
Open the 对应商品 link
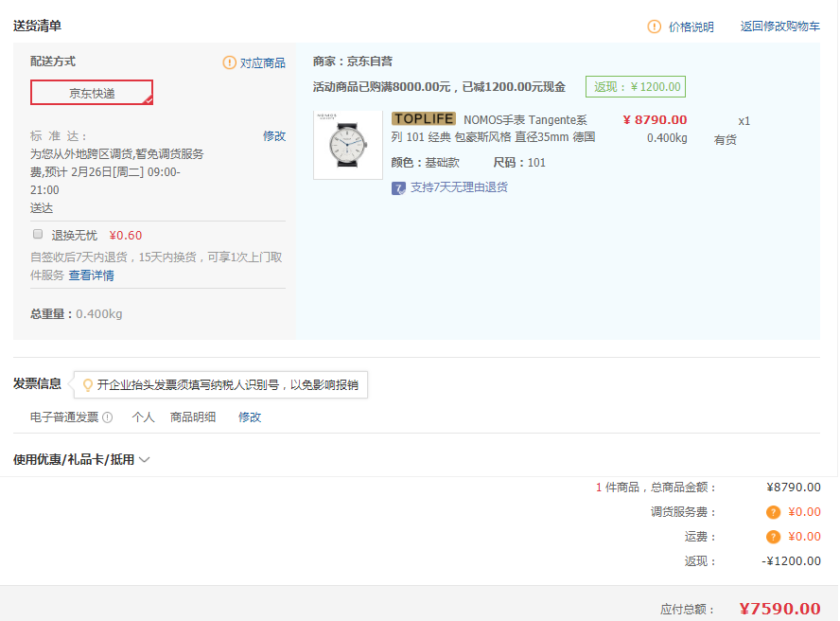pos(263,63)
